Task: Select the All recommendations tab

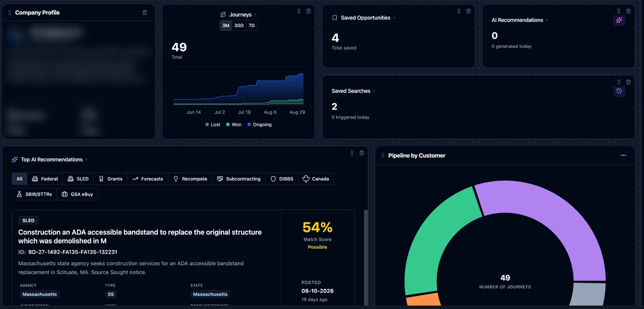Action: coord(20,179)
